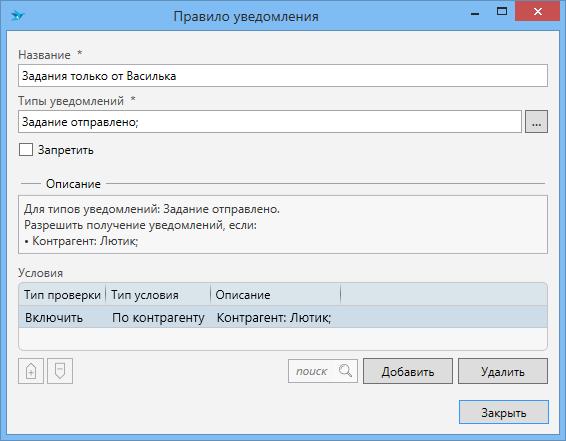Sort by the Тип условия column header
The width and height of the screenshot is (566, 441).
point(158,295)
